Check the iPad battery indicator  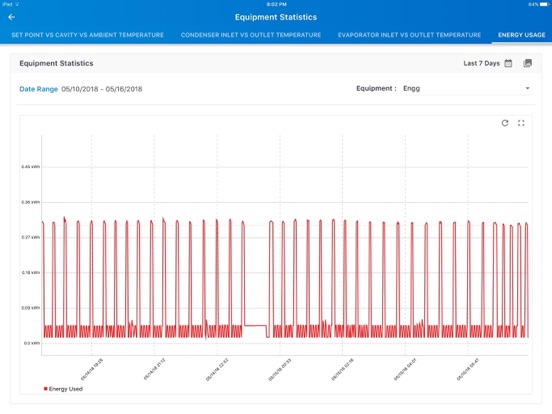pos(544,4)
